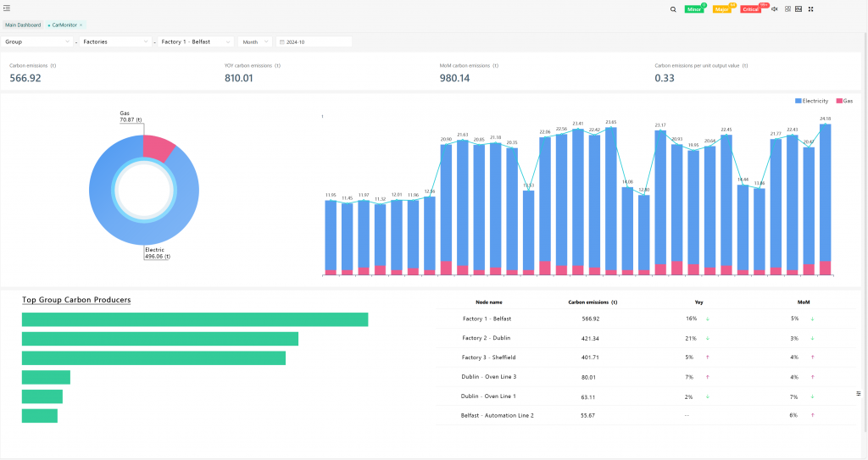Switch to the Main Dashboard tab
868x460 pixels.
click(x=23, y=25)
